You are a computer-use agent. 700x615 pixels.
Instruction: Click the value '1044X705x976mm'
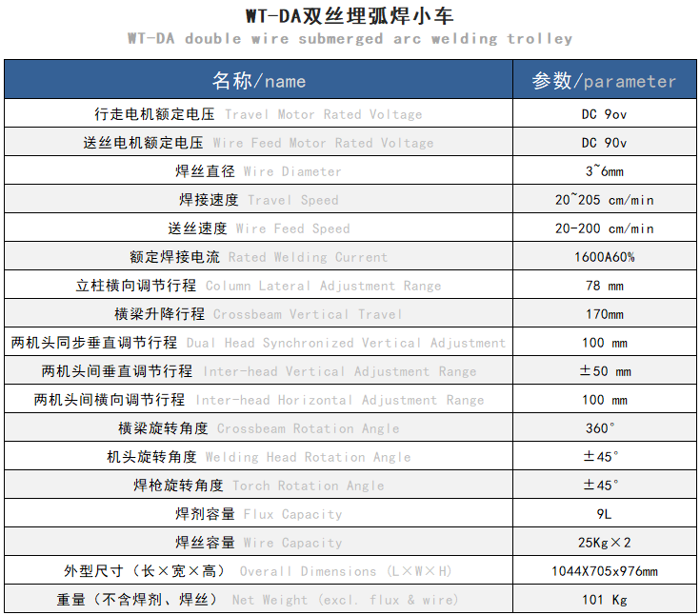point(605,571)
